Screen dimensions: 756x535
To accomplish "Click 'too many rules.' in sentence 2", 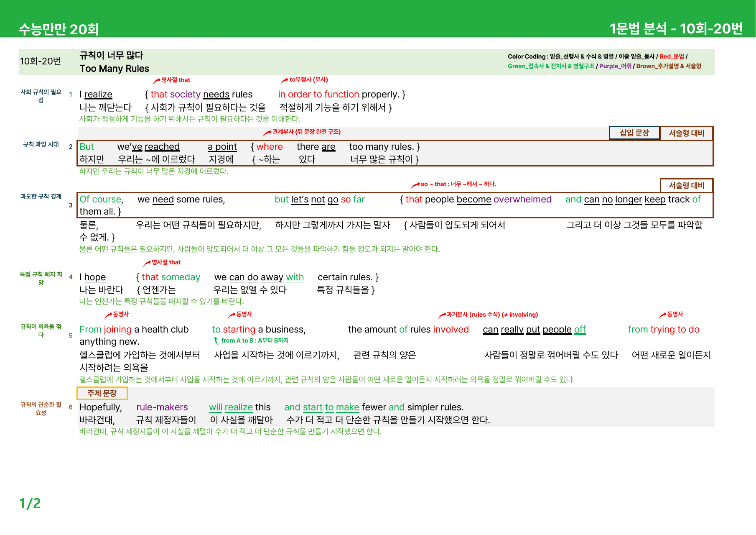I will click(382, 147).
